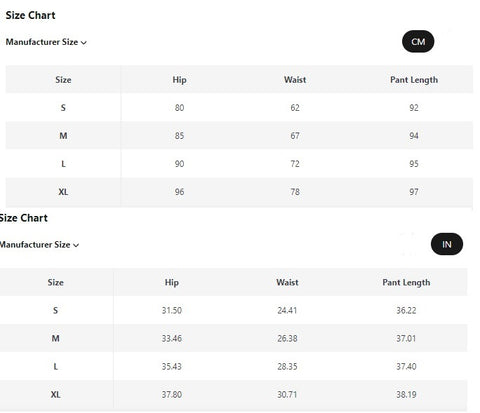Screen dimensions: 480x413
Task: Select the waist value 26.38
Action: point(287,338)
